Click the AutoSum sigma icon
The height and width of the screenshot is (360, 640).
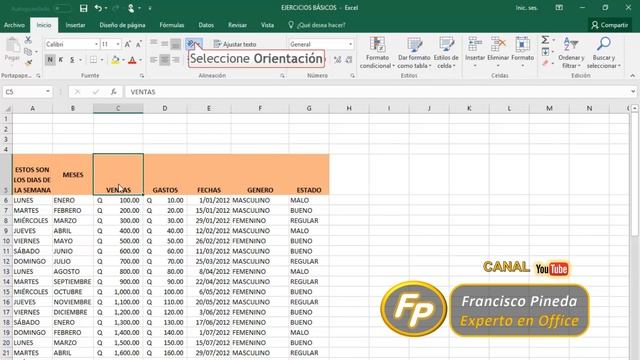point(545,40)
